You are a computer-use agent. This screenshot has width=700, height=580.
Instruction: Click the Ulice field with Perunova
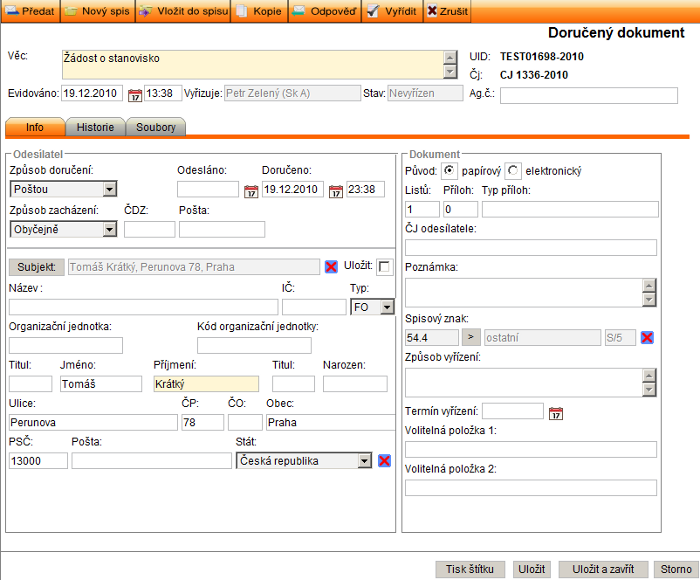[x=93, y=422]
